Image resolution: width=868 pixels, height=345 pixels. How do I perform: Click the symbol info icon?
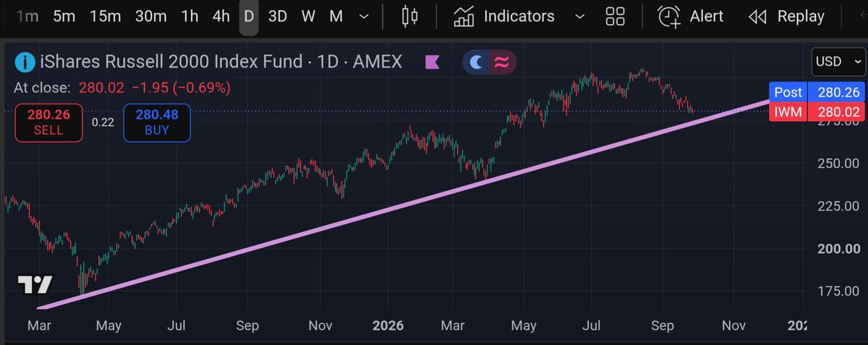(25, 62)
